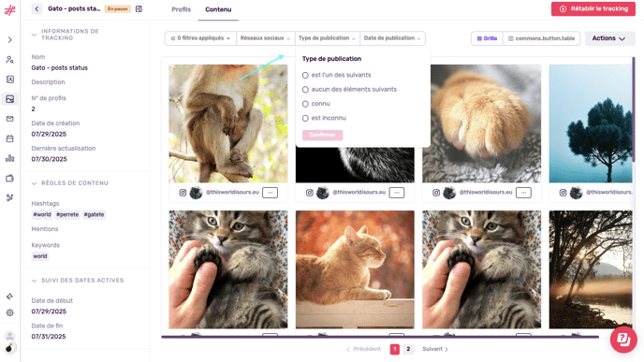Screen dimensions: 644x362
Task: Select the "est inconnu" radio option
Action: click(305, 118)
